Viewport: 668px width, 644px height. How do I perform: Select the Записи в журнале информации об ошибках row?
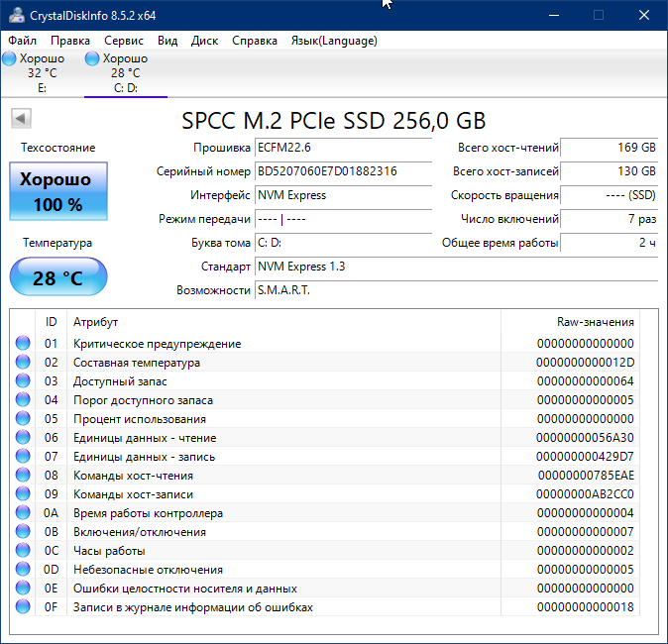(325, 606)
